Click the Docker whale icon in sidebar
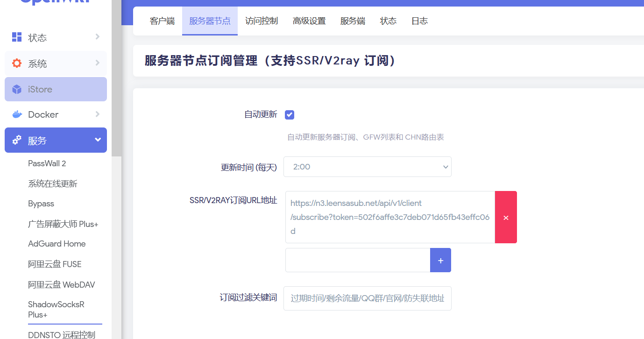Viewport: 644px width, 339px height. click(17, 114)
